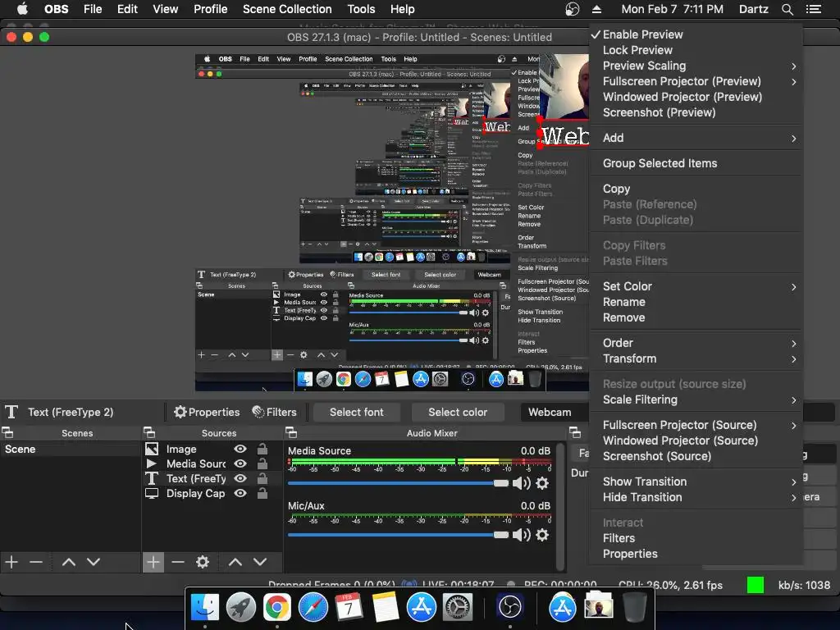The height and width of the screenshot is (630, 840).
Task: Uncheck Enable Preview in context menu
Action: (696, 34)
